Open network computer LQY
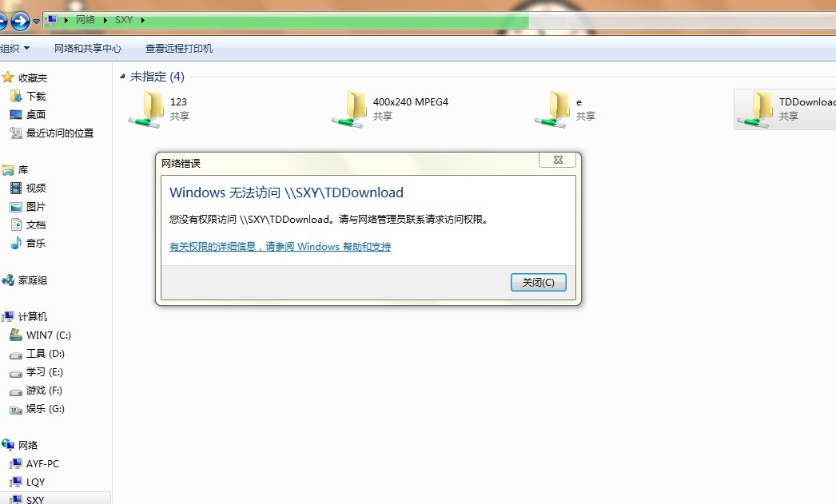The height and width of the screenshot is (504, 836). click(36, 482)
